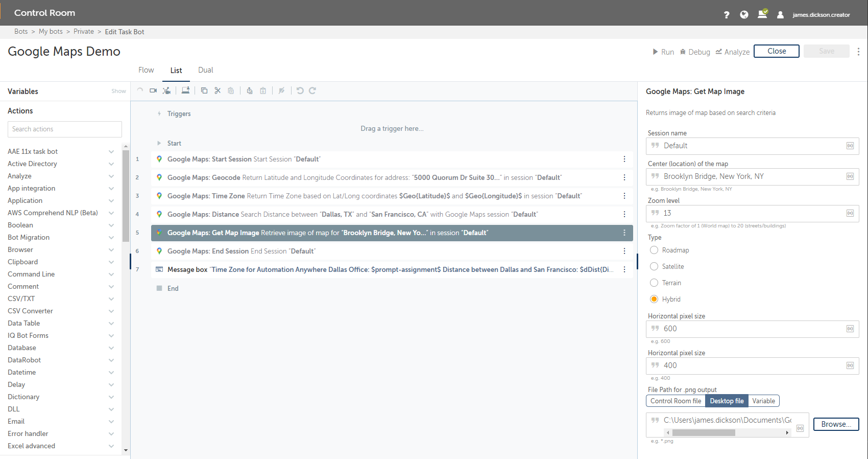Expand the AAE 11x task bot actions
868x459 pixels.
[111, 152]
